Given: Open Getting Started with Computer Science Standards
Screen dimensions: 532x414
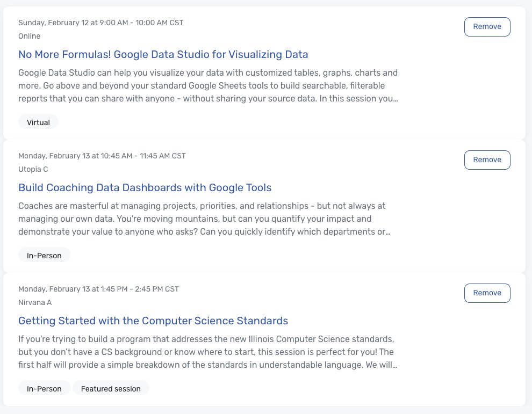Looking at the screenshot, I should point(153,321).
